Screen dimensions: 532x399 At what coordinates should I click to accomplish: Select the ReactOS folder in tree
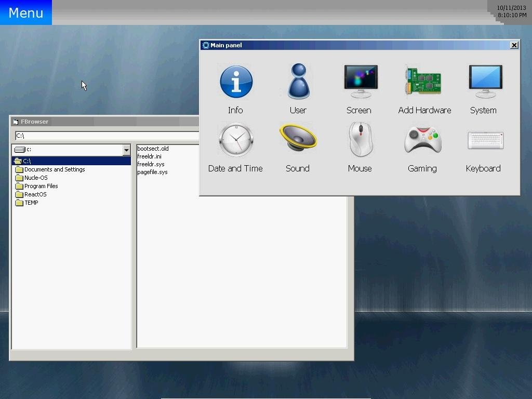[x=35, y=194]
